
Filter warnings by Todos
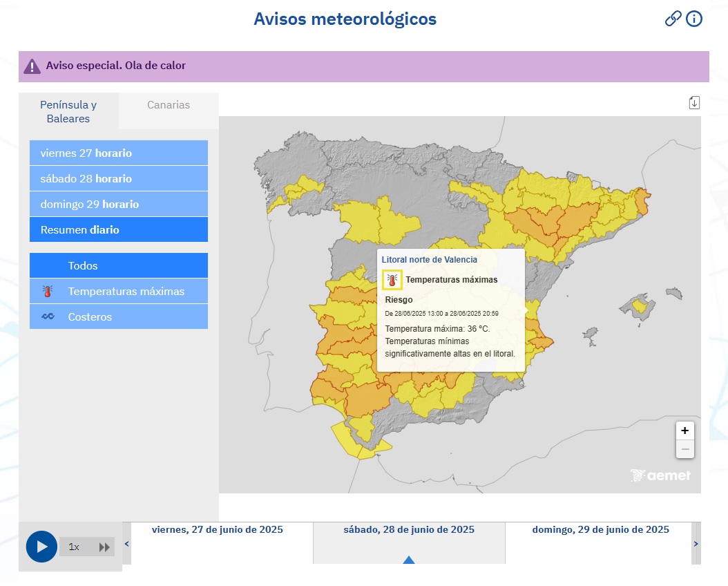(x=119, y=265)
